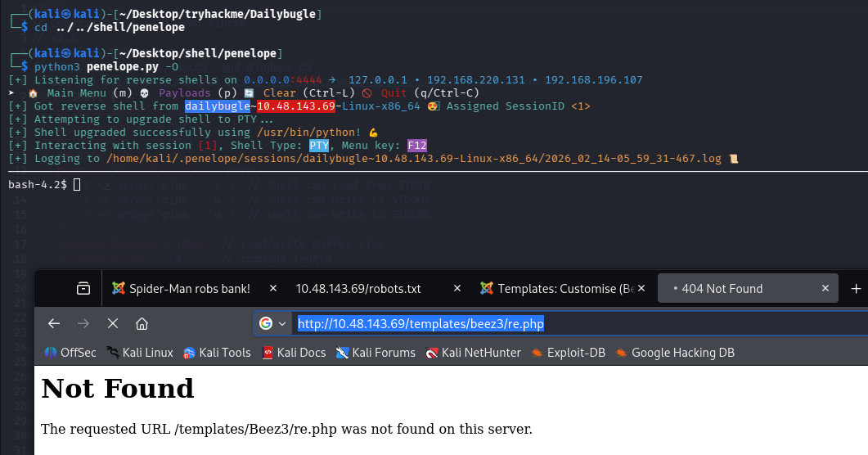Open the recent browsing tab overview icon
Viewport: 868px width, 455px height.
tap(83, 288)
